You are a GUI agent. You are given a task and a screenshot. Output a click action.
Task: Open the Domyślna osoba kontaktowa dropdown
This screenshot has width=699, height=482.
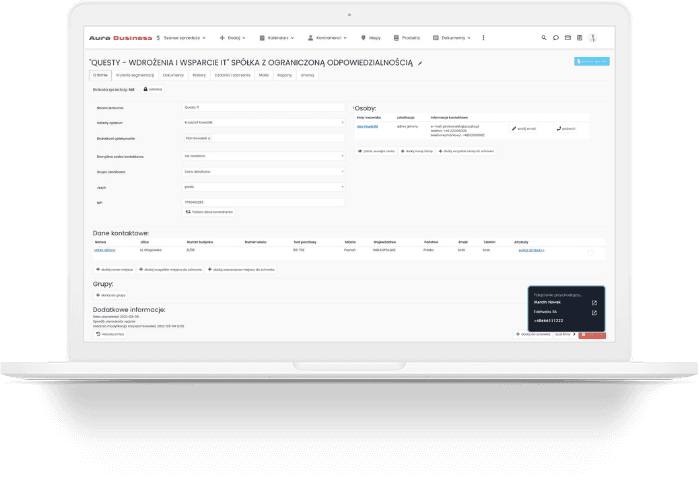click(264, 156)
